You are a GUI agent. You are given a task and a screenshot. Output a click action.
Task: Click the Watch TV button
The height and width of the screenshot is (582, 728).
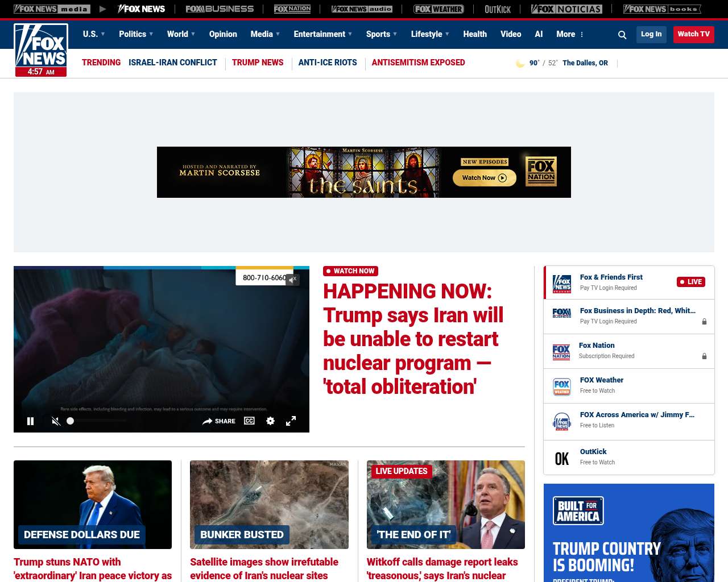[694, 34]
